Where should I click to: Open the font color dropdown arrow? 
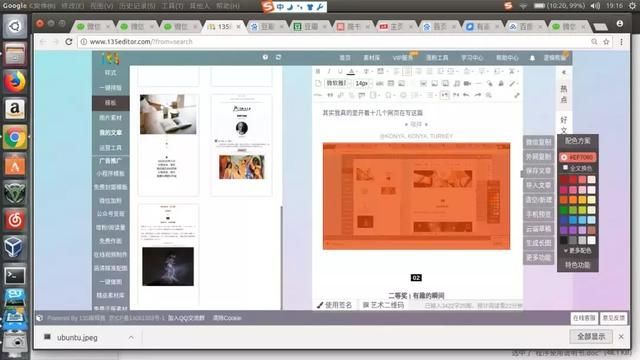357,72
